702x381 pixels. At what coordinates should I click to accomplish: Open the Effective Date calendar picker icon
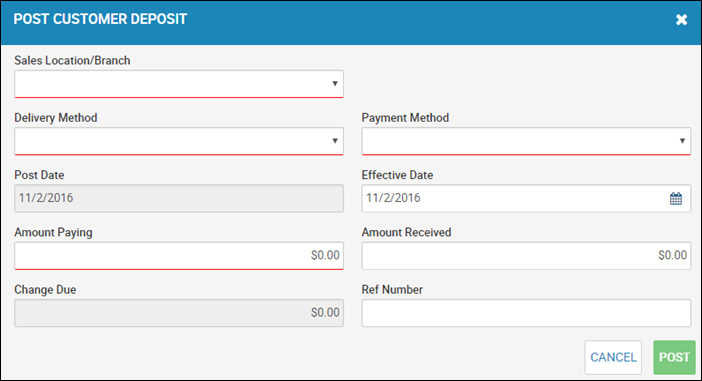coord(676,198)
